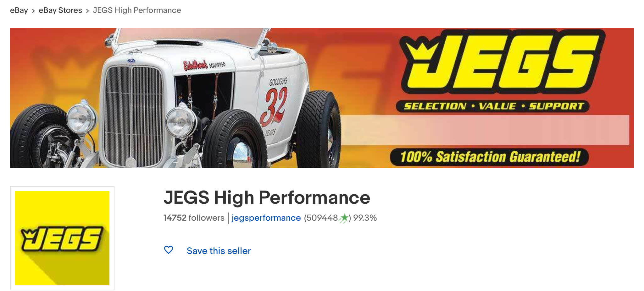644x291 pixels.
Task: Click the red 32 number on car
Action: pos(274,106)
